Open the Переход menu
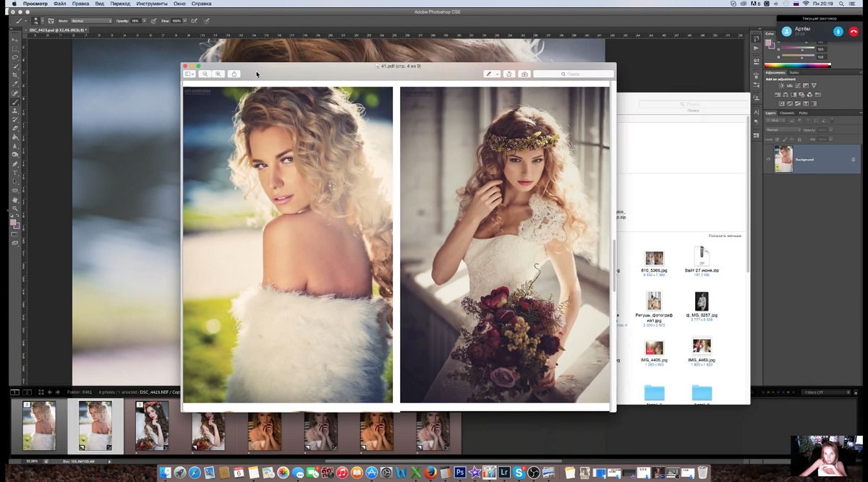The height and width of the screenshot is (482, 868). [x=120, y=4]
